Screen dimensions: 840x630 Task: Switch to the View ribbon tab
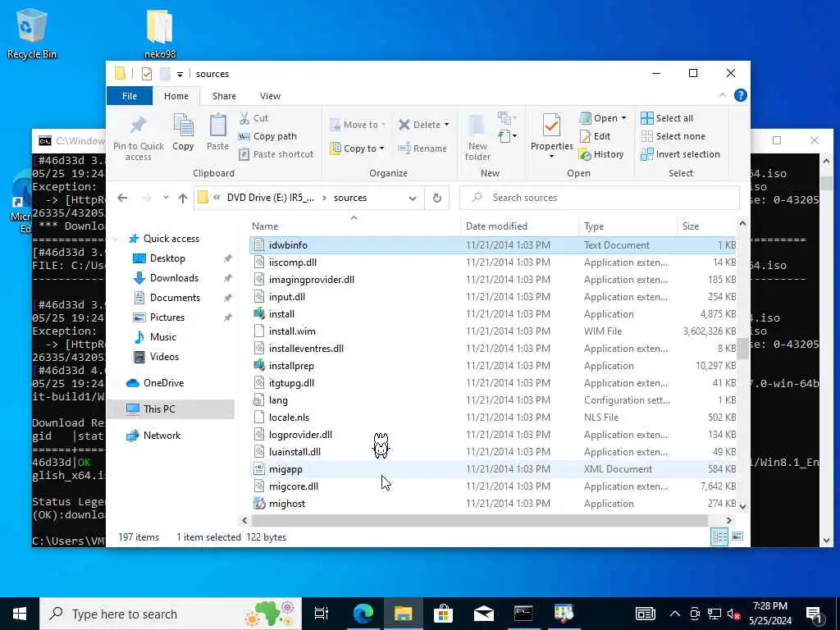coord(270,96)
